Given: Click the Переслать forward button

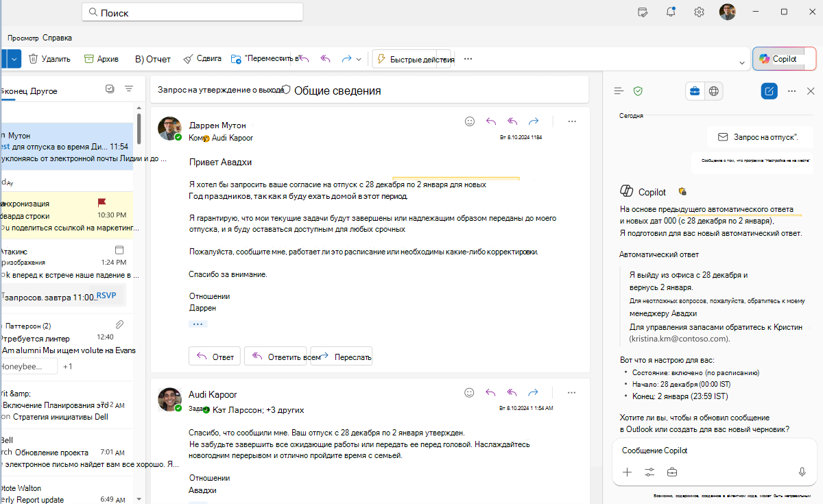Looking at the screenshot, I should (342, 356).
